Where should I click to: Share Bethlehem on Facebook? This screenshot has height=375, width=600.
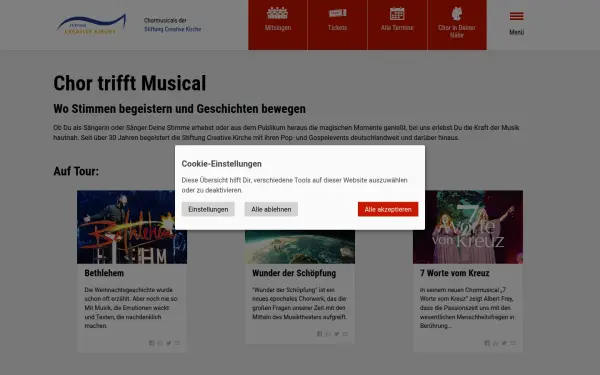coord(152,343)
